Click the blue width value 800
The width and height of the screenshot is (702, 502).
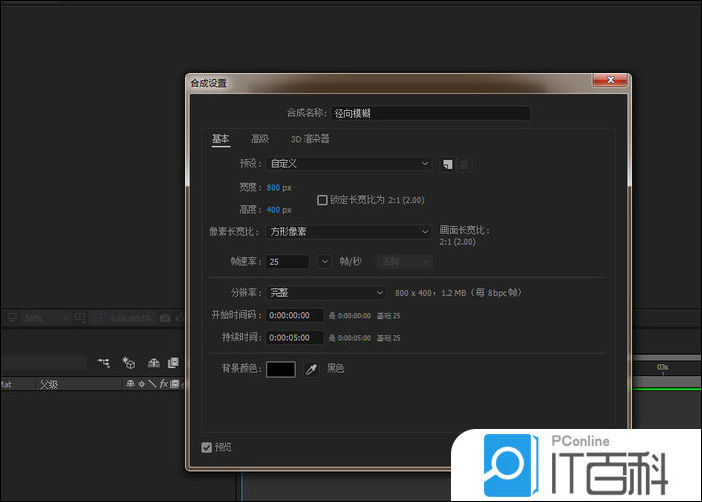coord(273,187)
